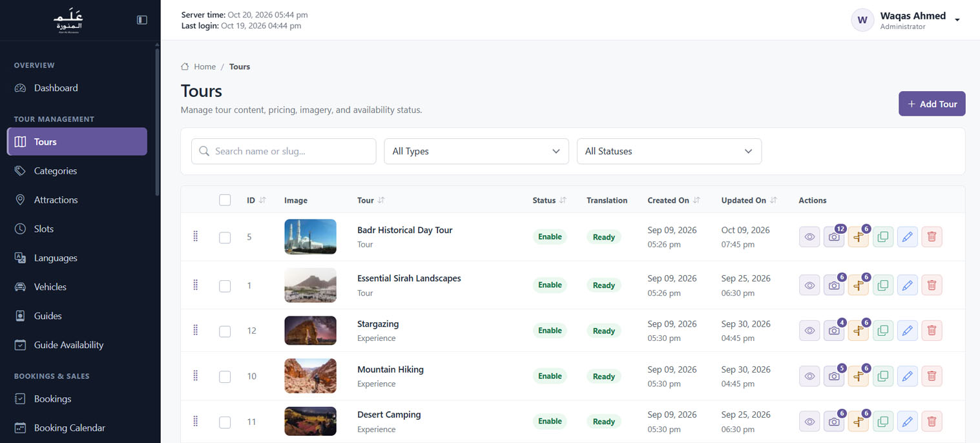
Task: Open the itinerary signpost icon for Badr Historical Day Tour
Action: coord(859,237)
